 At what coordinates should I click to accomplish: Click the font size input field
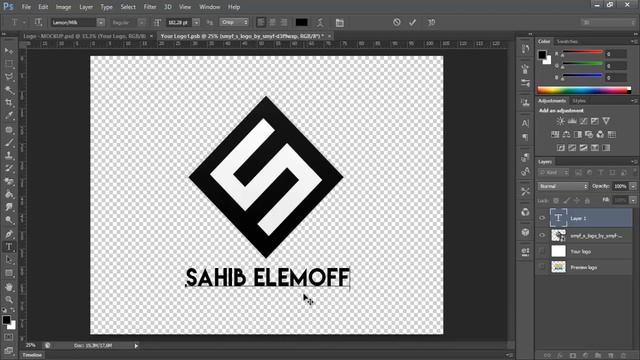pos(179,22)
